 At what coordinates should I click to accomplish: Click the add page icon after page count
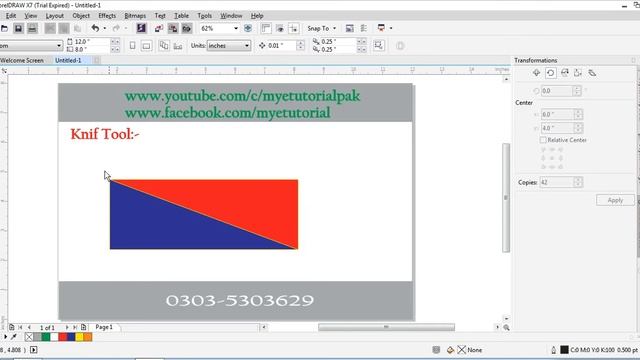[x=84, y=327]
